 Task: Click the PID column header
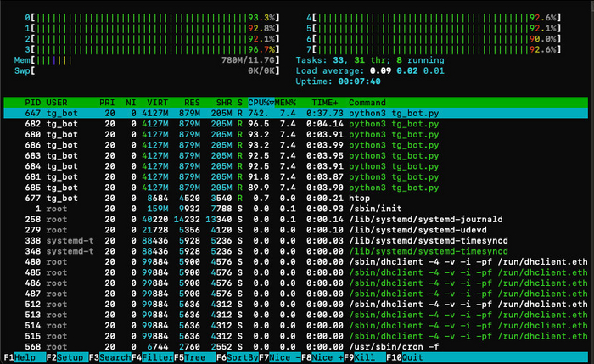[x=33, y=102]
